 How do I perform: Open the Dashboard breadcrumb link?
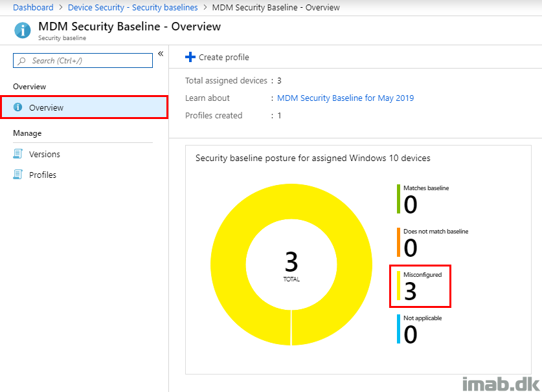point(33,7)
